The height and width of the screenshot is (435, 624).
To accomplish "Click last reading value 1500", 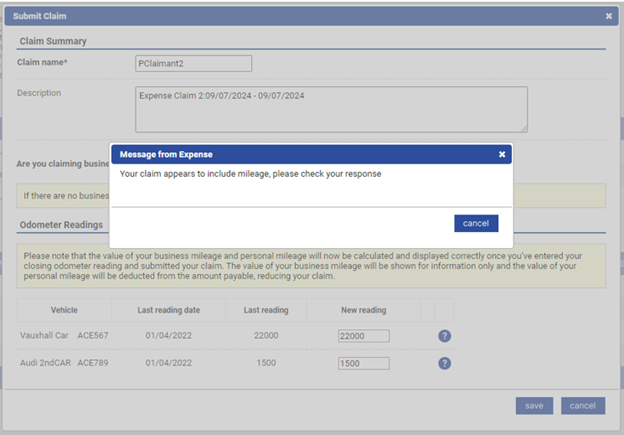I will (266, 363).
